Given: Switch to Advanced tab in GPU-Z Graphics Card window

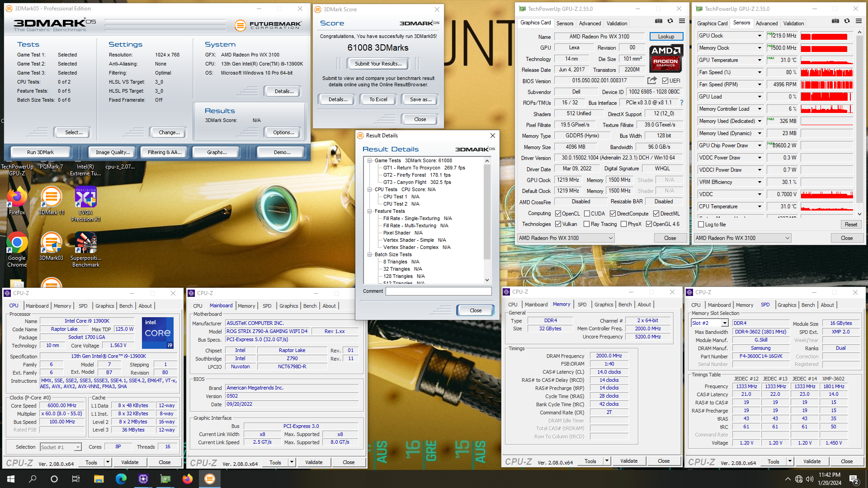Looking at the screenshot, I should tap(590, 23).
